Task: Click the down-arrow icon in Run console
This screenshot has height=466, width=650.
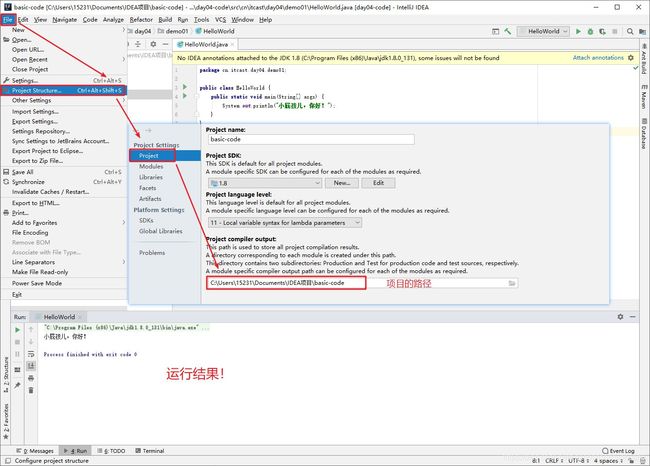Action: click(31, 342)
